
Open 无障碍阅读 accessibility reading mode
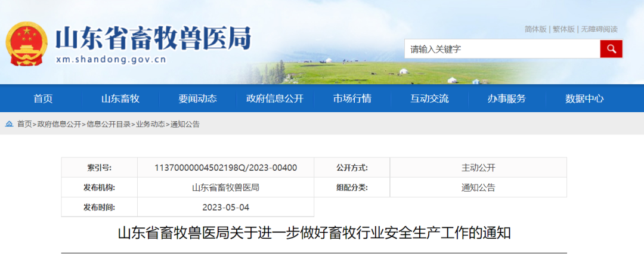coord(599,29)
